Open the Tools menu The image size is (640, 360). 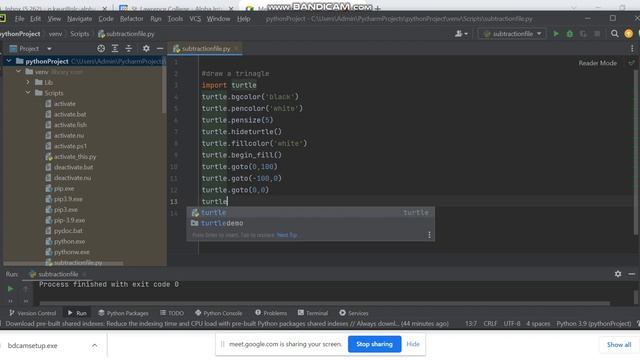point(176,19)
